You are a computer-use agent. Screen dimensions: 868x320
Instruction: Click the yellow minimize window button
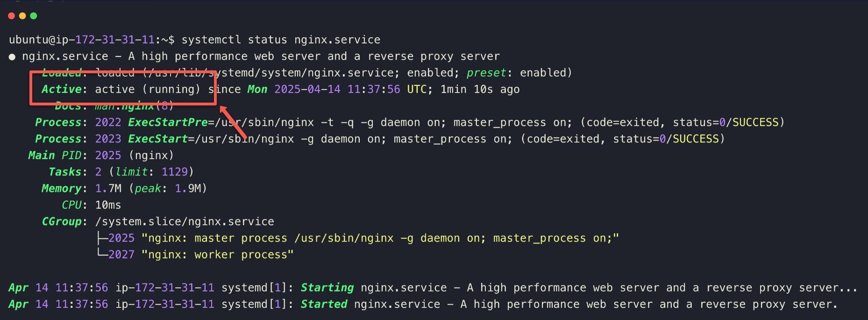pos(22,16)
